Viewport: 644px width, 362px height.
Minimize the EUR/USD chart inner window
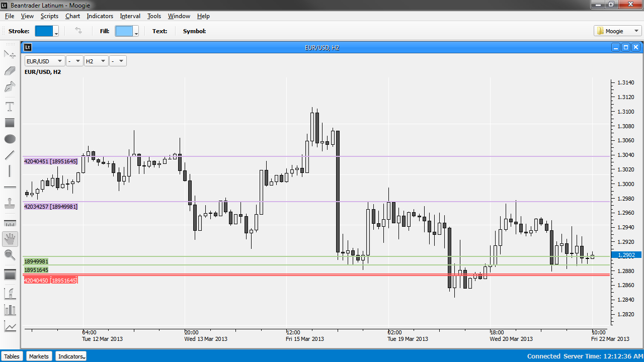tap(616, 47)
